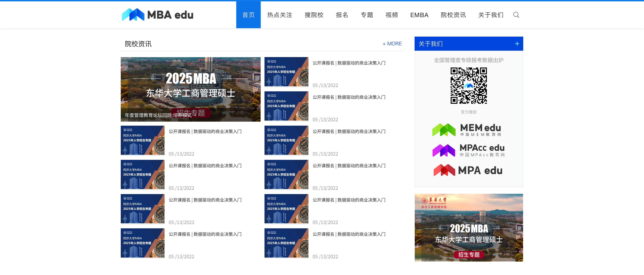Open the MPA edu logo link

[468, 170]
